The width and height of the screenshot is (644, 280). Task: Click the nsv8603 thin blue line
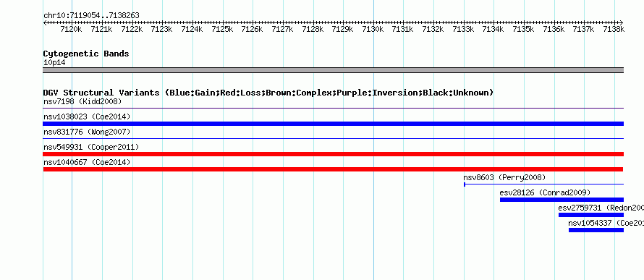coord(544,184)
